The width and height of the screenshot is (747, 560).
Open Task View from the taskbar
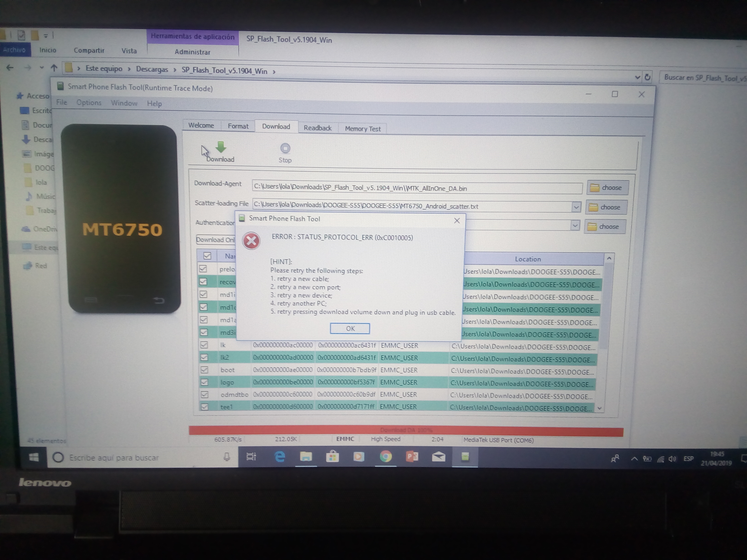(x=252, y=457)
